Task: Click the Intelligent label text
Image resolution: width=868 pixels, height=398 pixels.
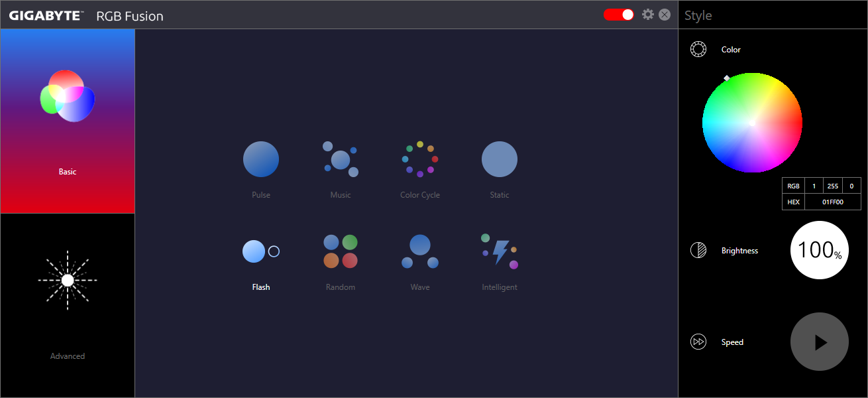Action: pyautogui.click(x=500, y=287)
